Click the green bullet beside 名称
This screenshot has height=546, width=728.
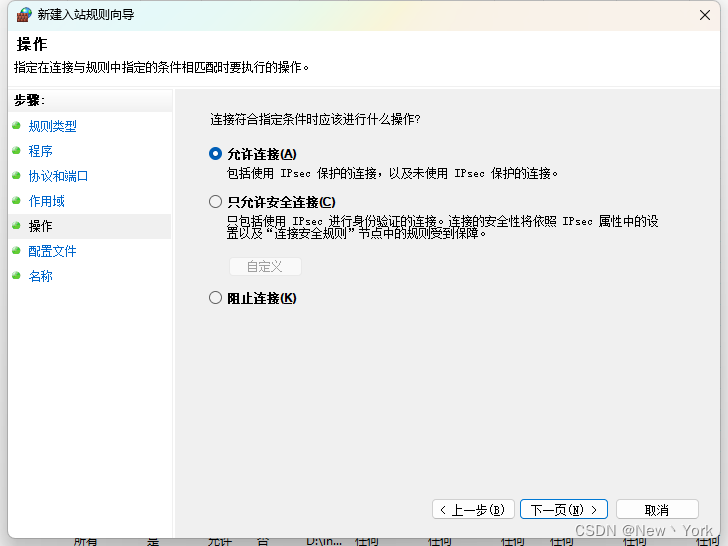[x=16, y=276]
